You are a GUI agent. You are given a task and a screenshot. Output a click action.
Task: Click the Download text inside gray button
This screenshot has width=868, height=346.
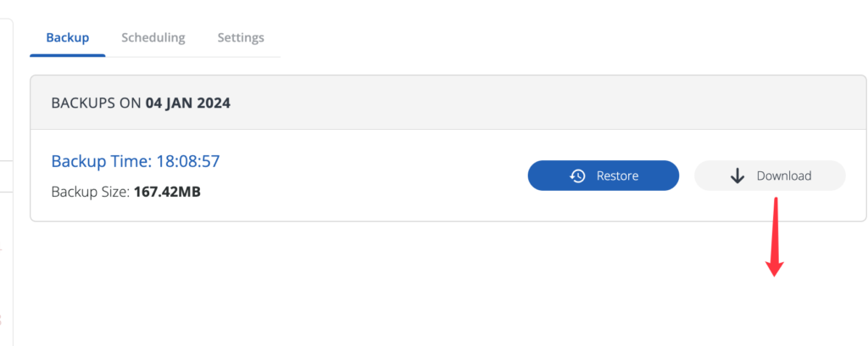click(x=784, y=176)
